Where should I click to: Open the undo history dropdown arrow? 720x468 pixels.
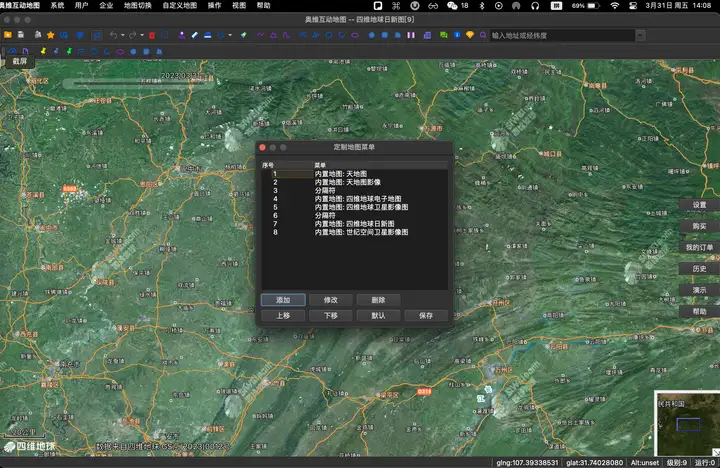tap(122, 35)
